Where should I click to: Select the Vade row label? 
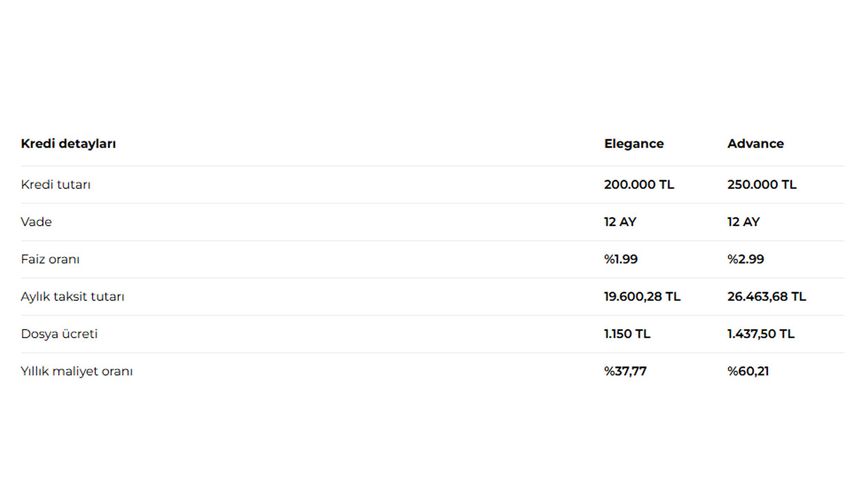pyautogui.click(x=36, y=222)
